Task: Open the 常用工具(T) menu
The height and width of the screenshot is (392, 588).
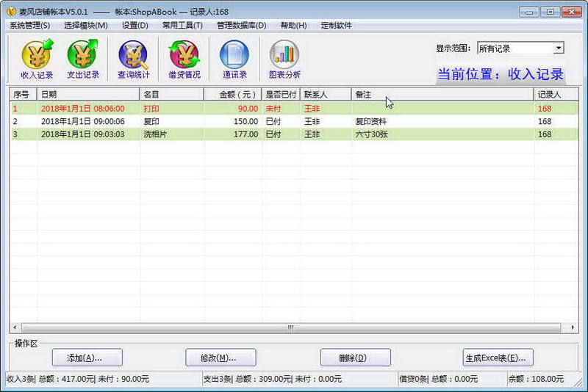Action: 182,26
